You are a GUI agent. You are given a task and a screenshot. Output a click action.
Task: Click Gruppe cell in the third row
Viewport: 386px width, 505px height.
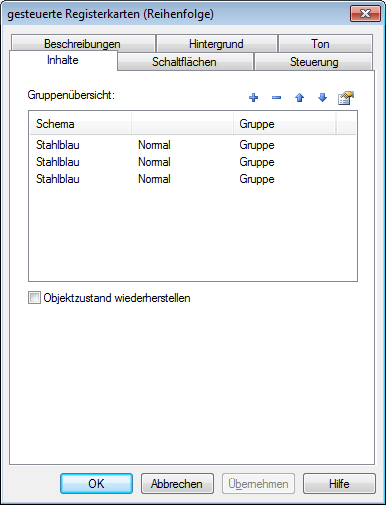pos(257,179)
